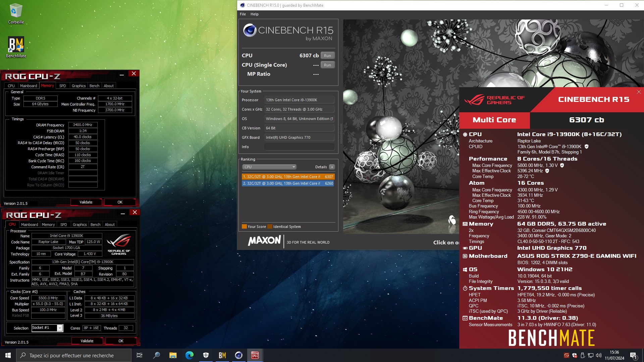Screen dimensions: 644x362
Task: Click OK in lower CPU-Z window
Action: pyautogui.click(x=121, y=341)
